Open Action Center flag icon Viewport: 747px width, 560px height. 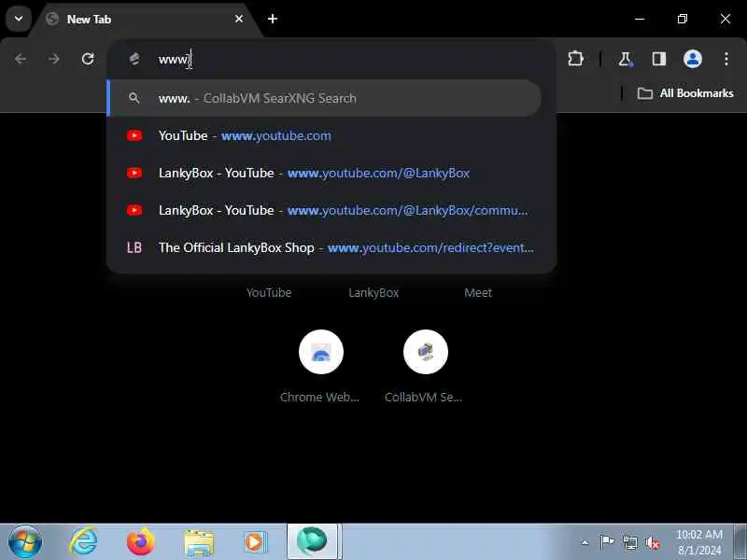(x=607, y=542)
